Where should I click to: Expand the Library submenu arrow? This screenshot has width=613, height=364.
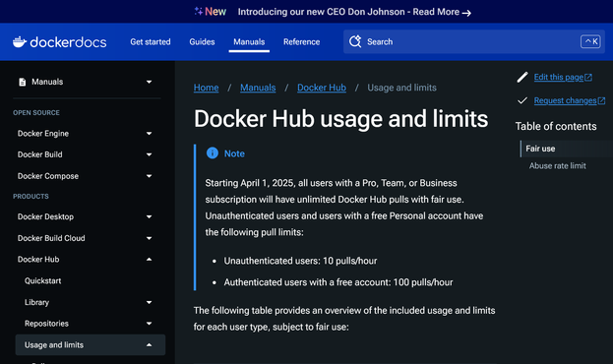[x=149, y=302]
